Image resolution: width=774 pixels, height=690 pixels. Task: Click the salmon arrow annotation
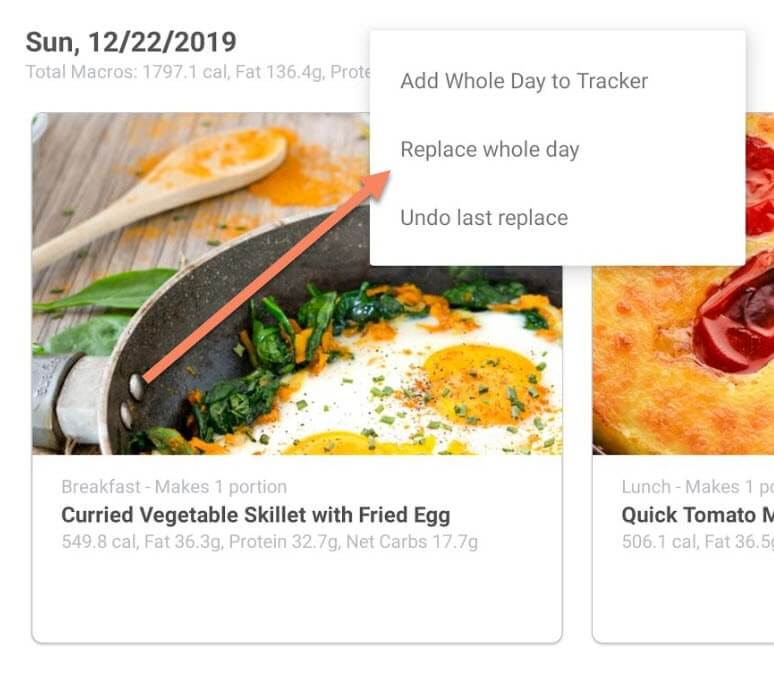(x=267, y=277)
